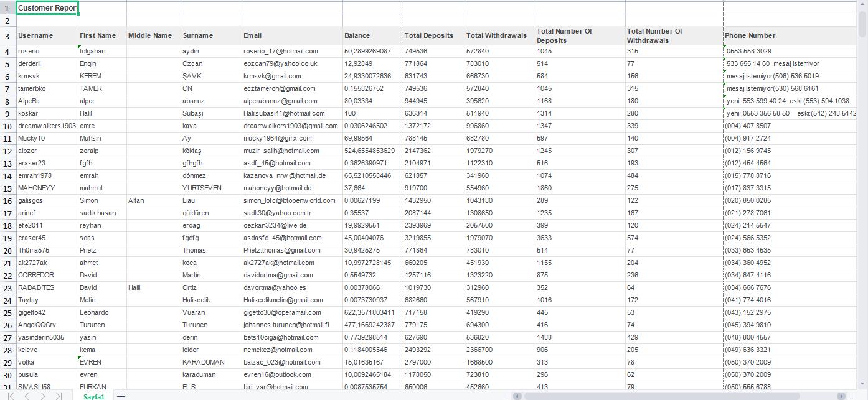Click the Total Number Of Deposits heading
The height and width of the screenshot is (400, 868).
point(580,36)
